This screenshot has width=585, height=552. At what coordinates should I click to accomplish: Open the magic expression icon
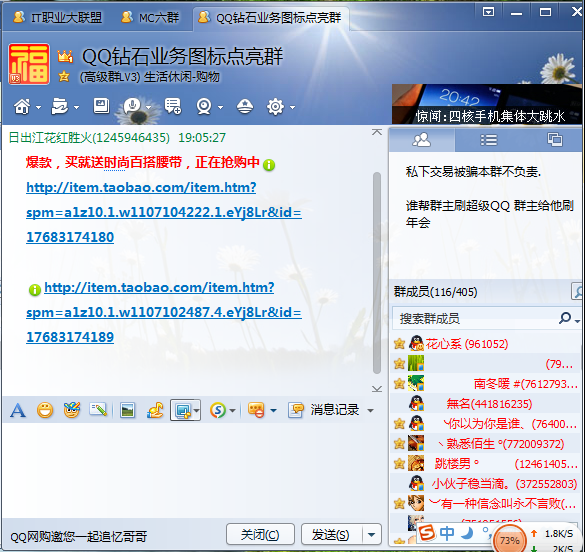click(72, 410)
